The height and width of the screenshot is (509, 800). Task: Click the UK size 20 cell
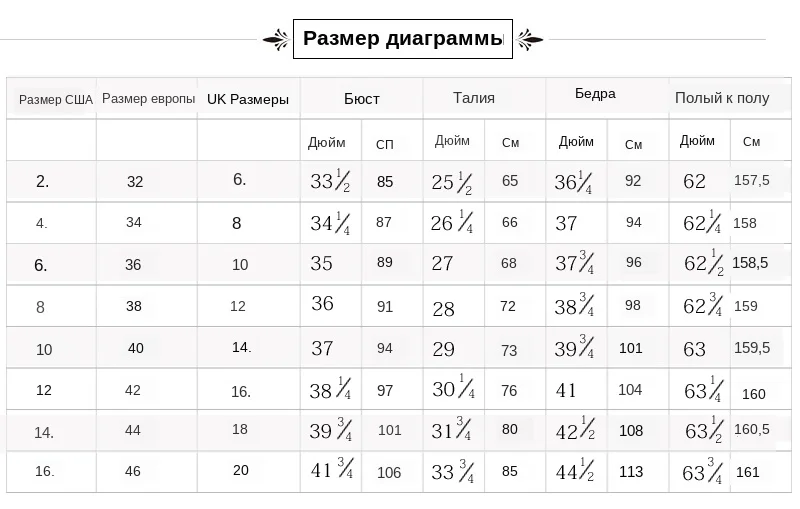pyautogui.click(x=241, y=470)
